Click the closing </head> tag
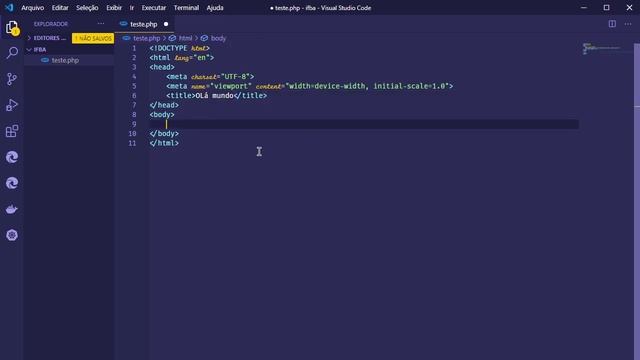 (164, 105)
